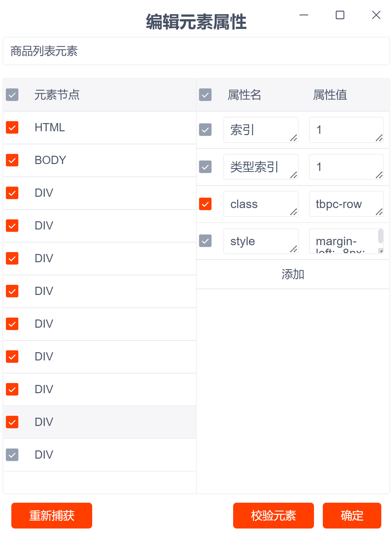This screenshot has height=537, width=392.
Task: Click the 重新捕获 button
Action: (52, 516)
